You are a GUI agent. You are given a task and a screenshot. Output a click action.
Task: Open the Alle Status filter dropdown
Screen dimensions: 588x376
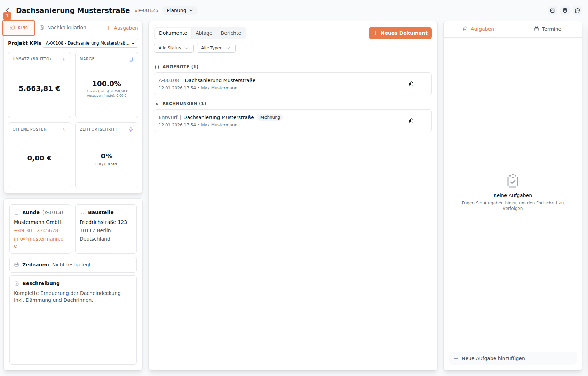(174, 48)
